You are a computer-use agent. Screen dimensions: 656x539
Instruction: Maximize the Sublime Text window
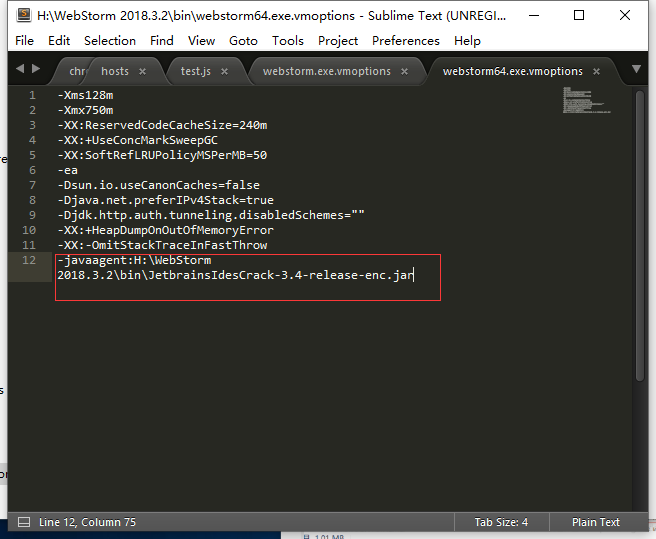[x=579, y=15]
